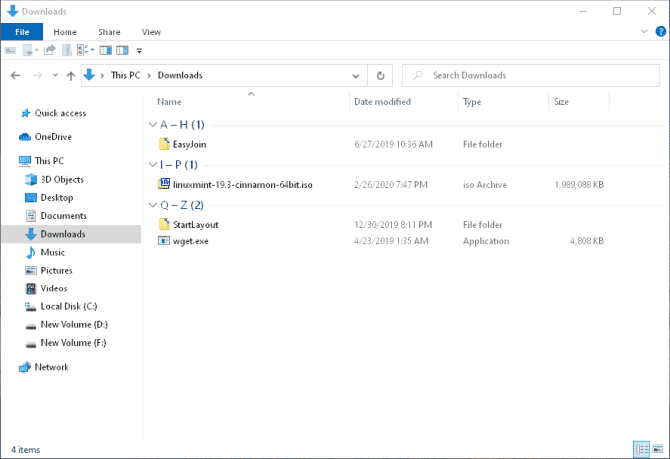Select the StartLayout folder icon
This screenshot has height=459, width=670.
(x=164, y=224)
